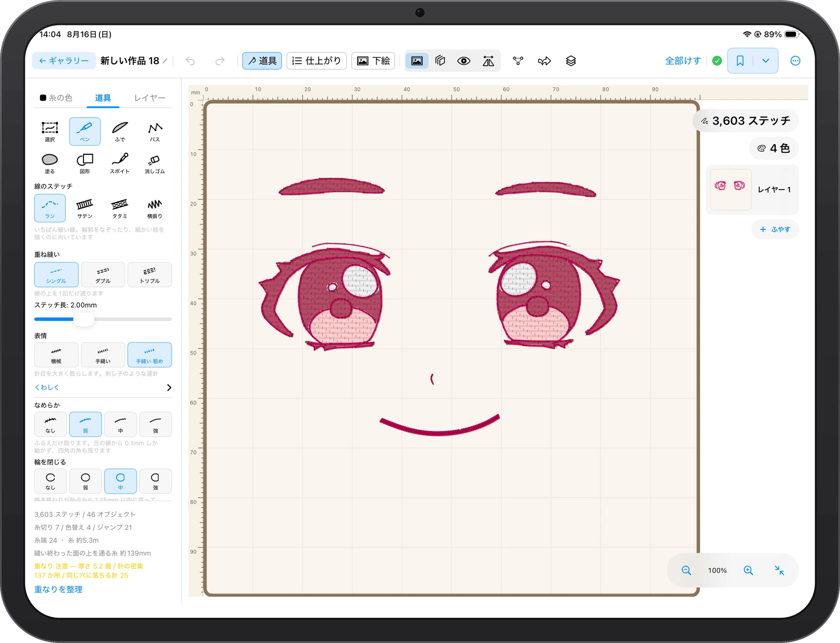Screen dimensions: 840x643
Task: Open the bookmark dropdown chevron
Action: (x=766, y=61)
